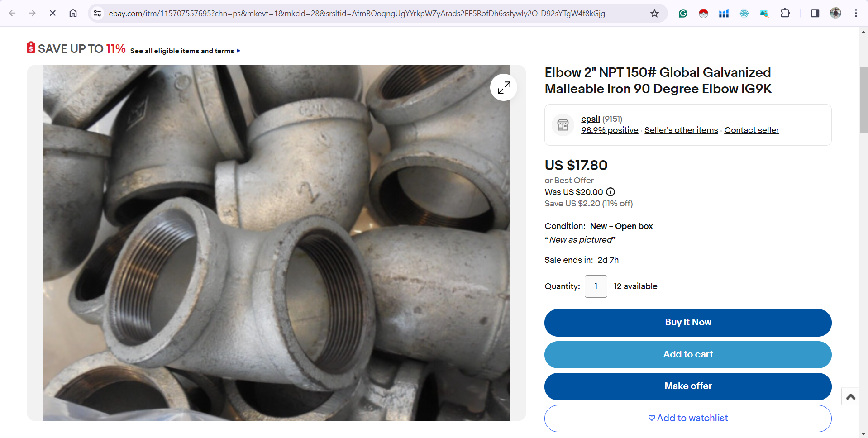Viewport: 868px width, 438px height.
Task: Click the SAVE UP TO 11% banner text
Action: click(x=82, y=49)
